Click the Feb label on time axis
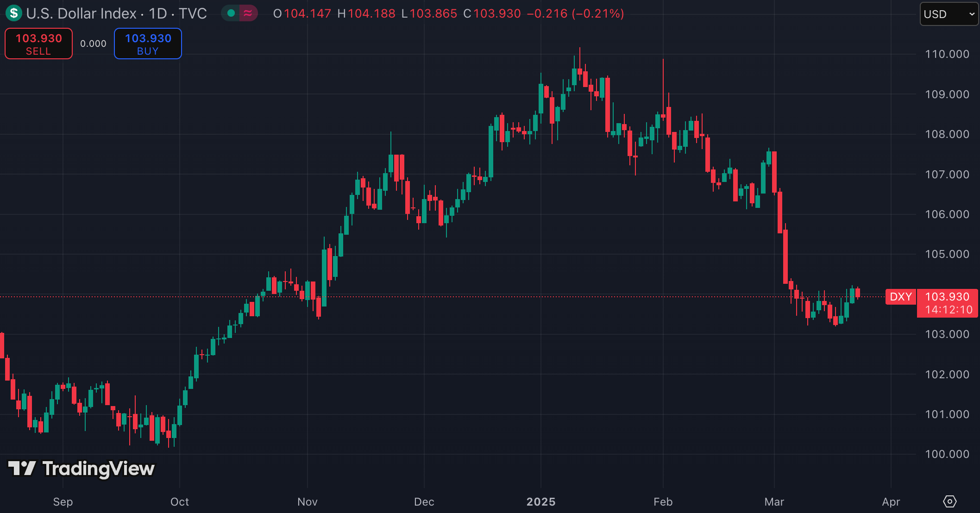Screen dimensions: 980x513 pyautogui.click(x=663, y=502)
